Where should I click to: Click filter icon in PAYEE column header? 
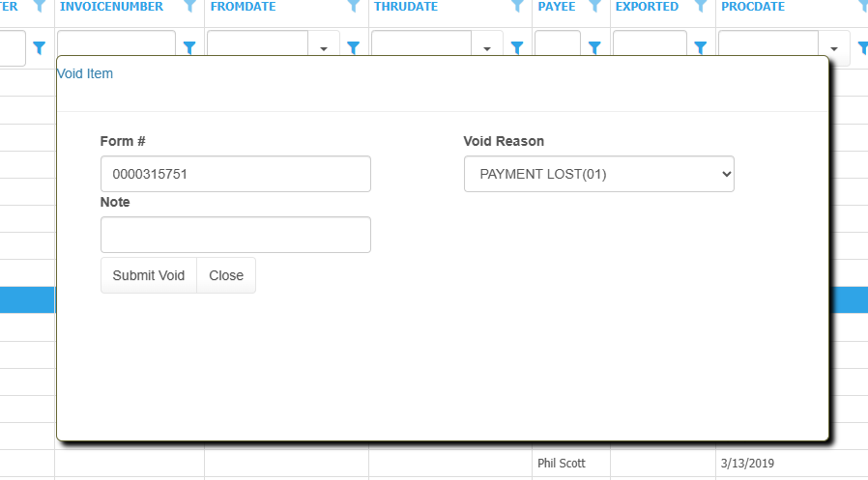[594, 6]
